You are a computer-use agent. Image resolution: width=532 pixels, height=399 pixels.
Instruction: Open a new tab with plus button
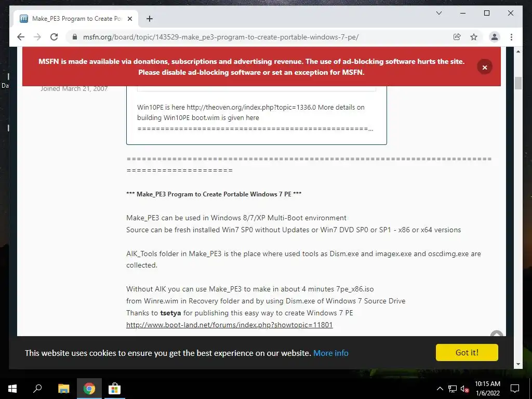tap(149, 19)
